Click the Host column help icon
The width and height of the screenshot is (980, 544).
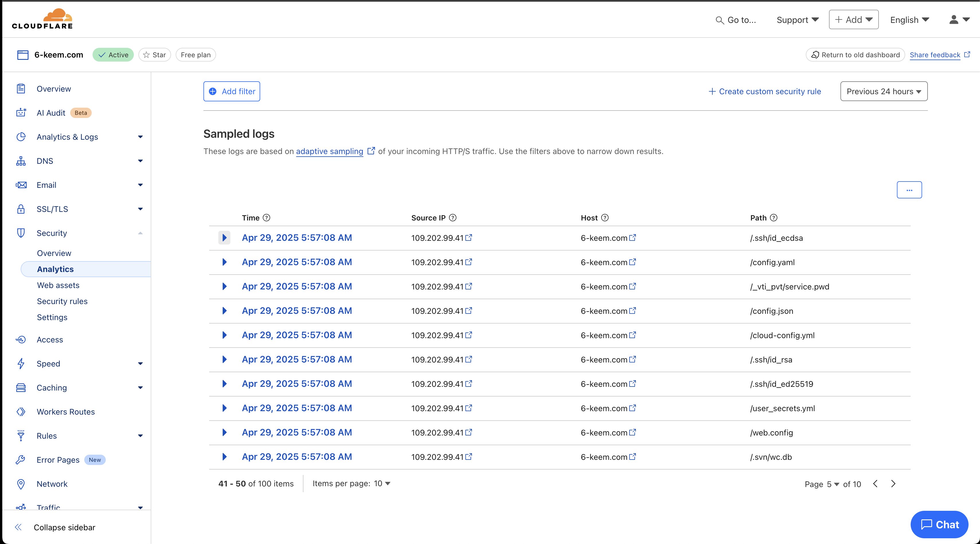(x=605, y=217)
